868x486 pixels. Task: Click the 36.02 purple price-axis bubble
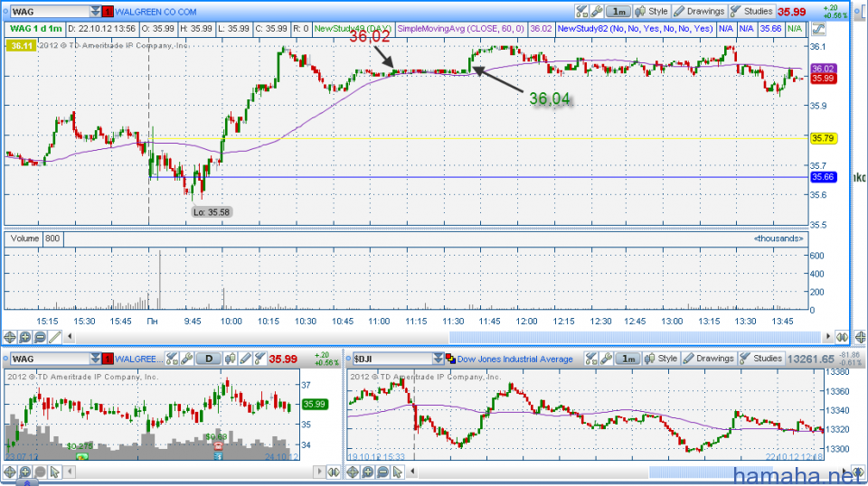point(823,69)
